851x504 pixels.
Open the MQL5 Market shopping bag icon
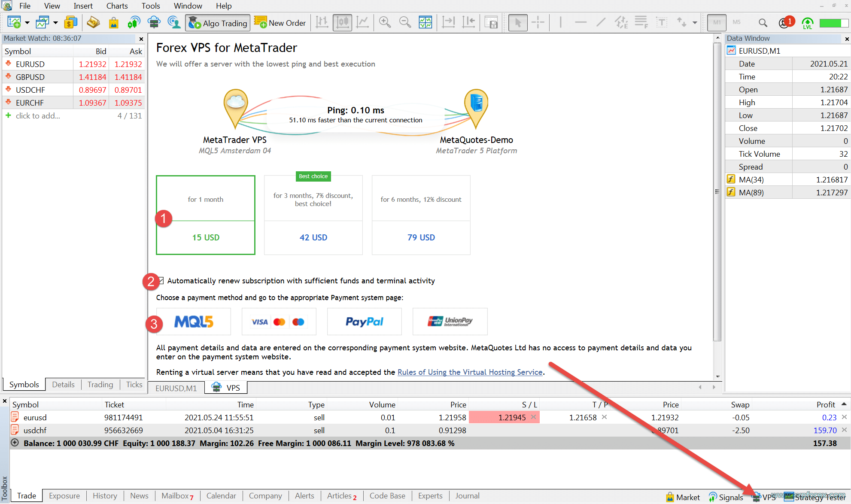coord(114,22)
